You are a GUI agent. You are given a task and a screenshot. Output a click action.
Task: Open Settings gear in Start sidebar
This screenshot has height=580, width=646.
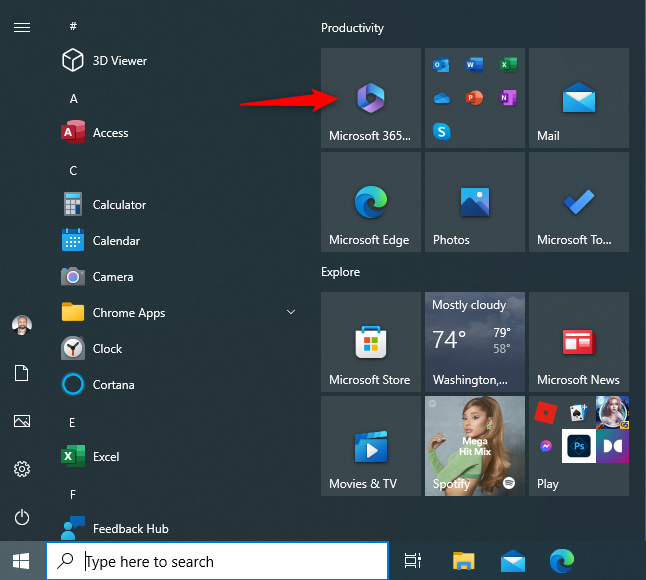tap(22, 469)
